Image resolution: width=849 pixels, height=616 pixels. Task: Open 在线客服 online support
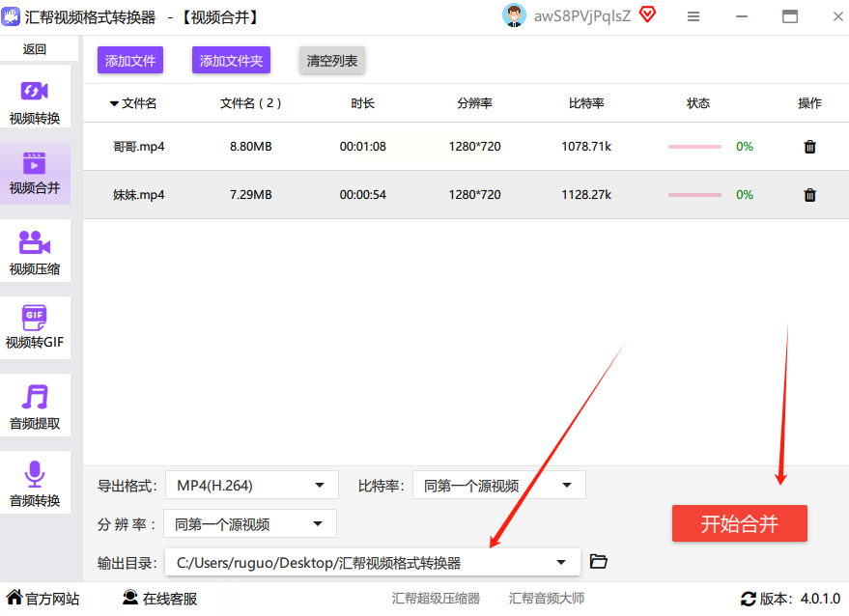pyautogui.click(x=159, y=598)
